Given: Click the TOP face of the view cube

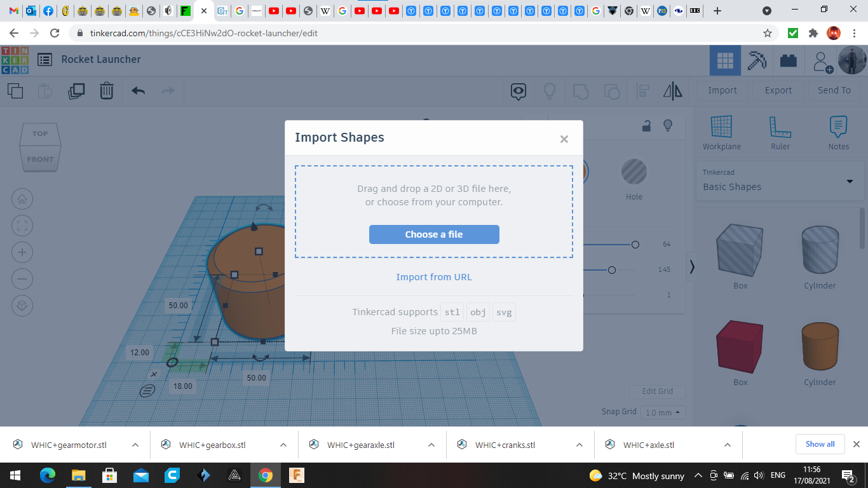Looking at the screenshot, I should pos(40,133).
